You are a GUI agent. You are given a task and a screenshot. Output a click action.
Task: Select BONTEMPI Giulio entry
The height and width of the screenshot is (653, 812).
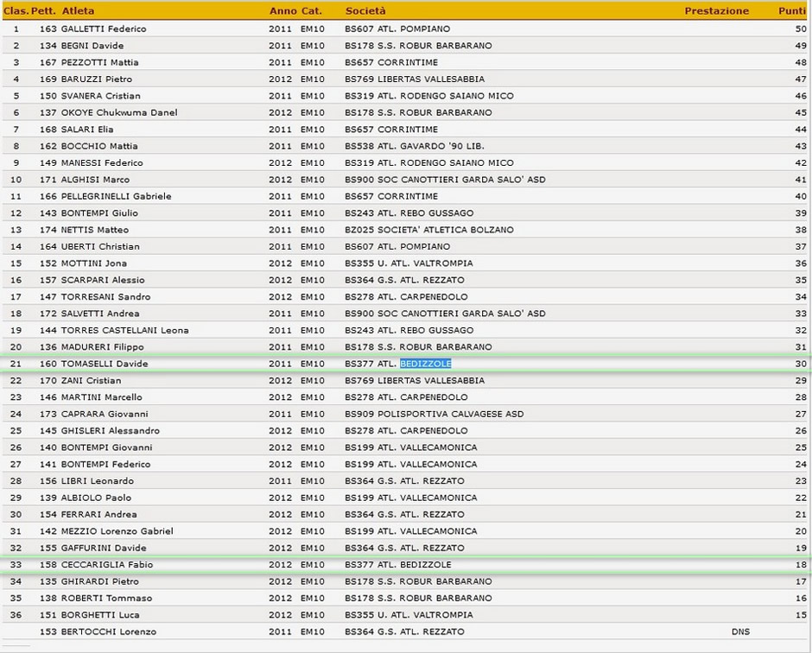99,212
